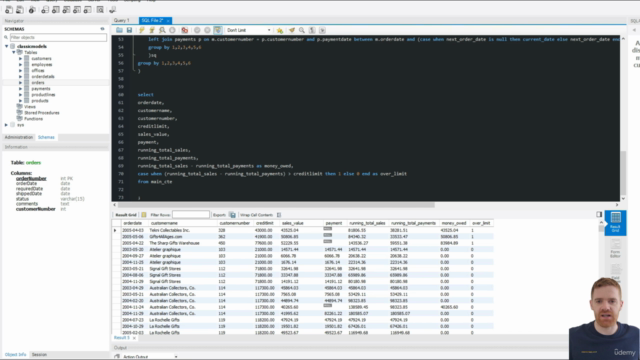Click the save snippet star icon

(x=280, y=30)
